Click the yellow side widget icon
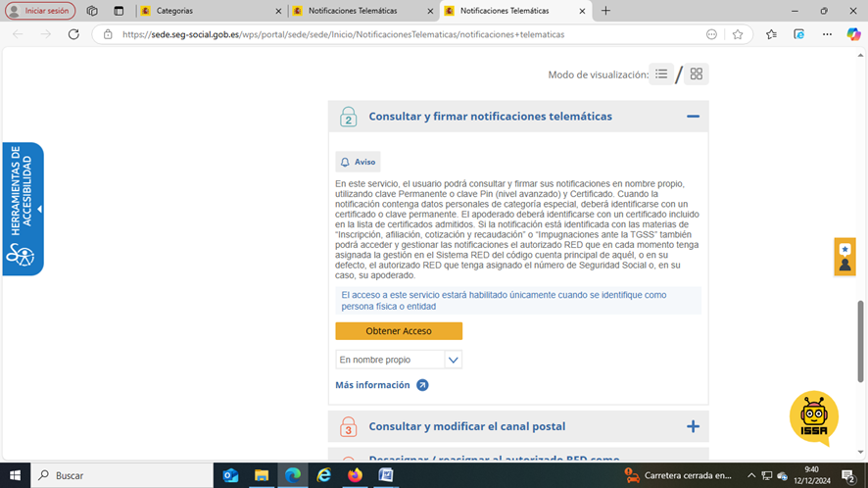 [844, 257]
